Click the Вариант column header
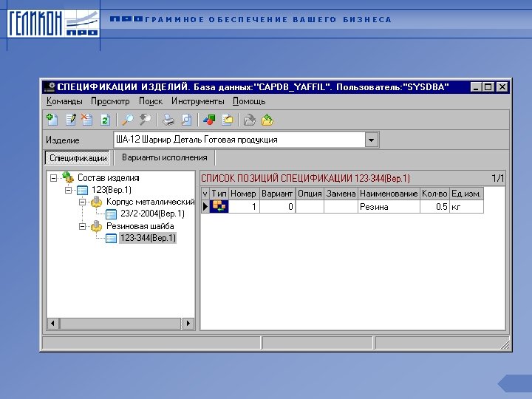 (x=278, y=194)
